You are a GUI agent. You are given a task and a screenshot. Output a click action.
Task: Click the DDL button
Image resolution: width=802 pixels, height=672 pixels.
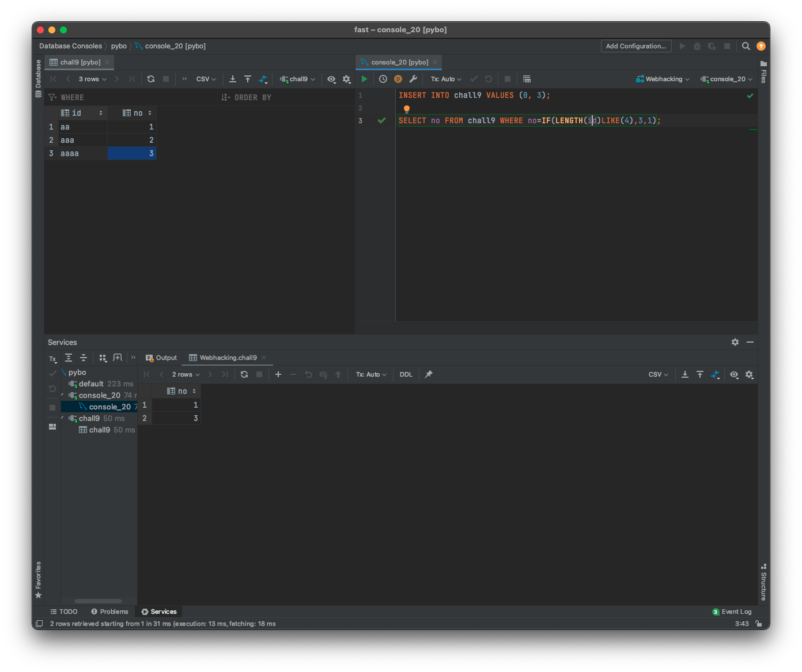click(406, 374)
